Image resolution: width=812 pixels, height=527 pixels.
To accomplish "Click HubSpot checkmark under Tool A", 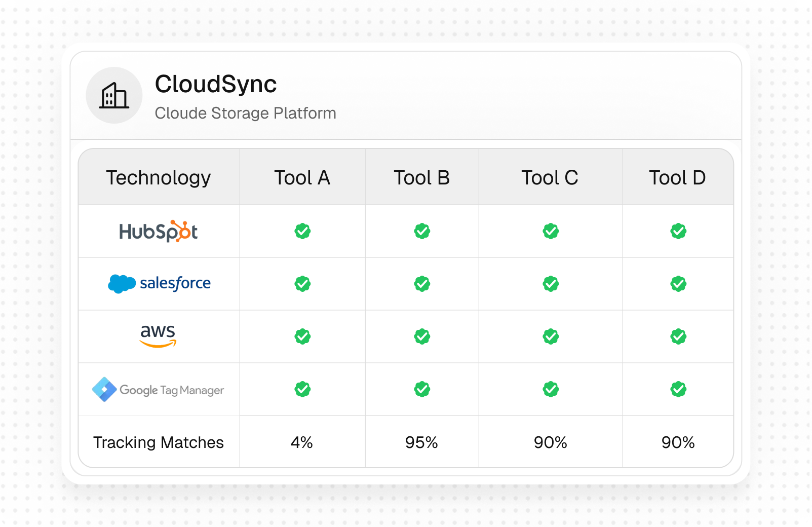I will (302, 232).
